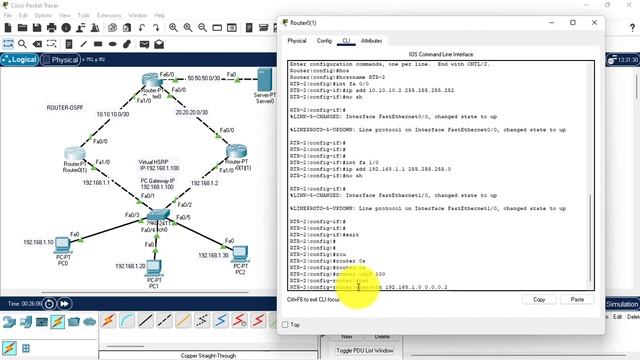Pick the Delete tool
Screen dimensions: 640x360
pyautogui.click(x=37, y=44)
